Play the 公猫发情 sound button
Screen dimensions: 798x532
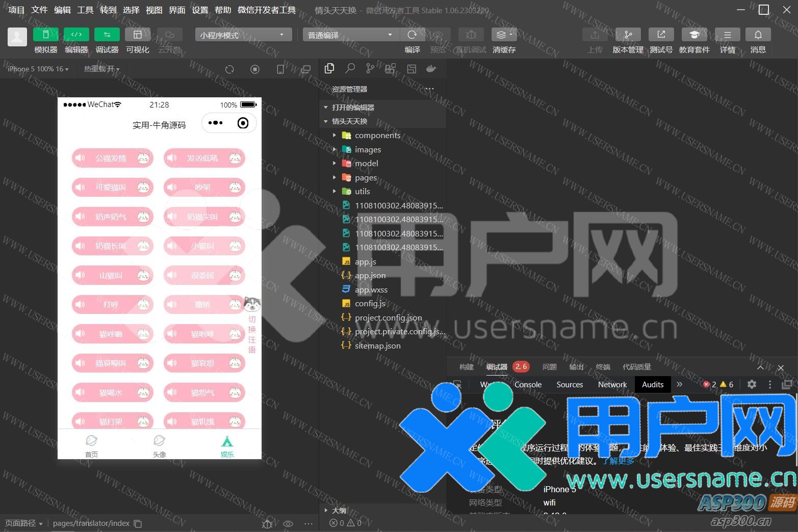point(112,158)
